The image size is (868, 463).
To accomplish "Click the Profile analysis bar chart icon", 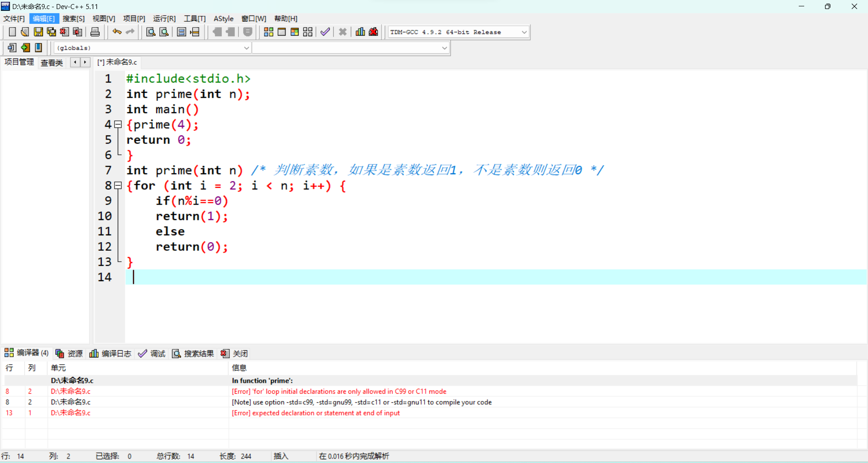I will 360,32.
